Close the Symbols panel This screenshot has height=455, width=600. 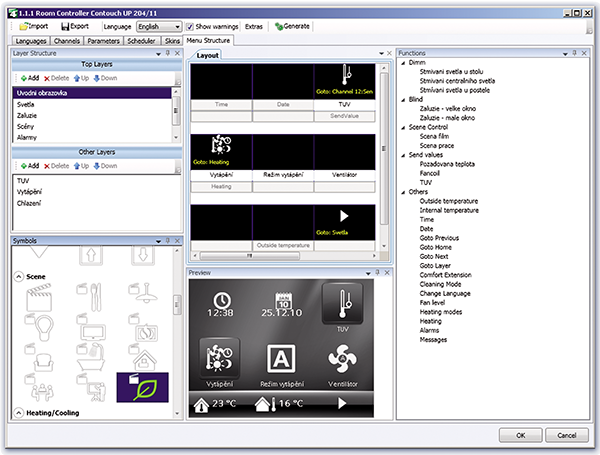point(177,241)
